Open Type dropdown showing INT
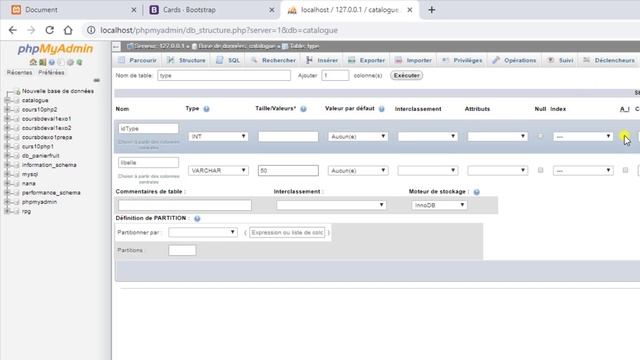This screenshot has height=360, width=640. 218,136
